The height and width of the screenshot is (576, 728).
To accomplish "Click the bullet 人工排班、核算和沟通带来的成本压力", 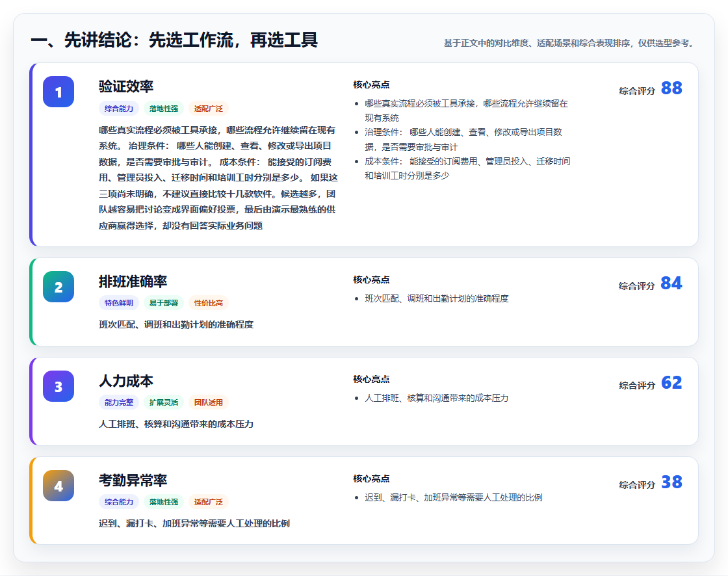I will [436, 398].
